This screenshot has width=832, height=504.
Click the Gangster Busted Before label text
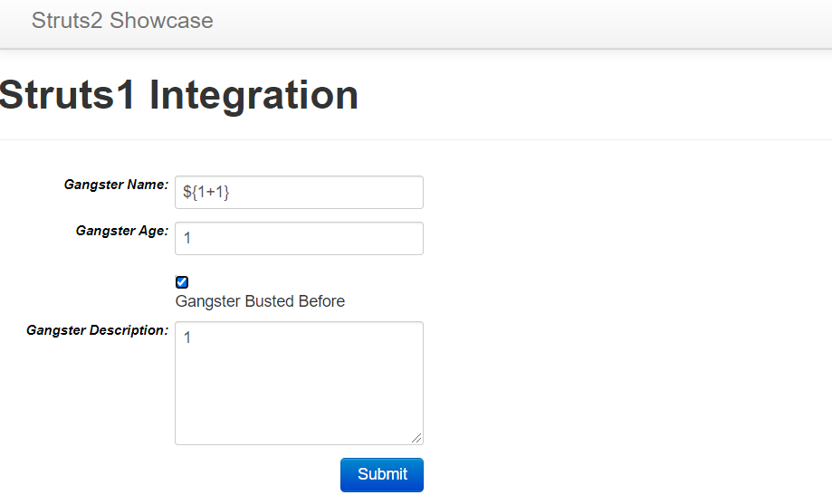pos(260,301)
